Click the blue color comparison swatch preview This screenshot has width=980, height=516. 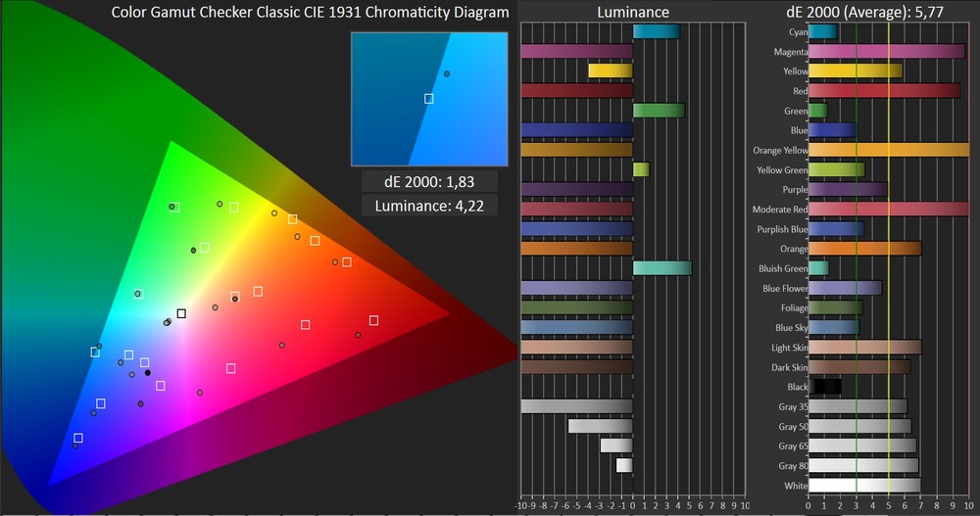click(x=429, y=98)
